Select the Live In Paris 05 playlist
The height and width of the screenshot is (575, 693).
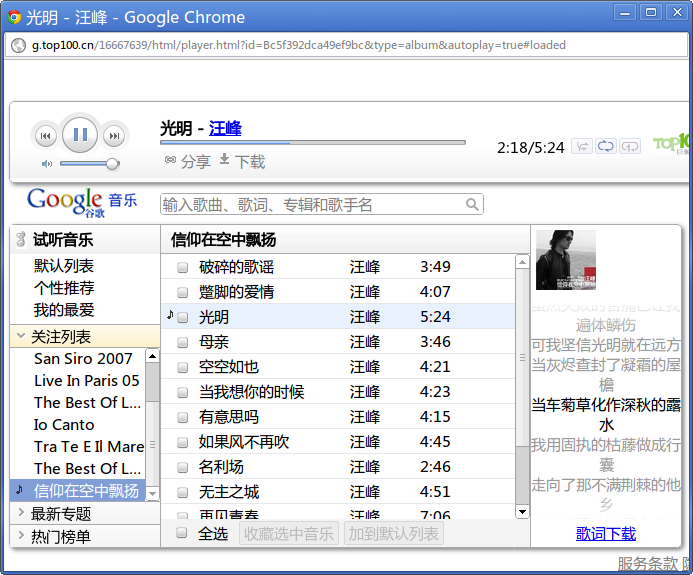pyautogui.click(x=87, y=381)
